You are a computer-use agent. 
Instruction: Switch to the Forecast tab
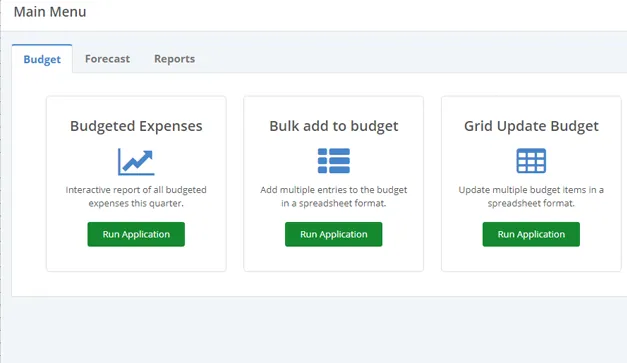(107, 59)
